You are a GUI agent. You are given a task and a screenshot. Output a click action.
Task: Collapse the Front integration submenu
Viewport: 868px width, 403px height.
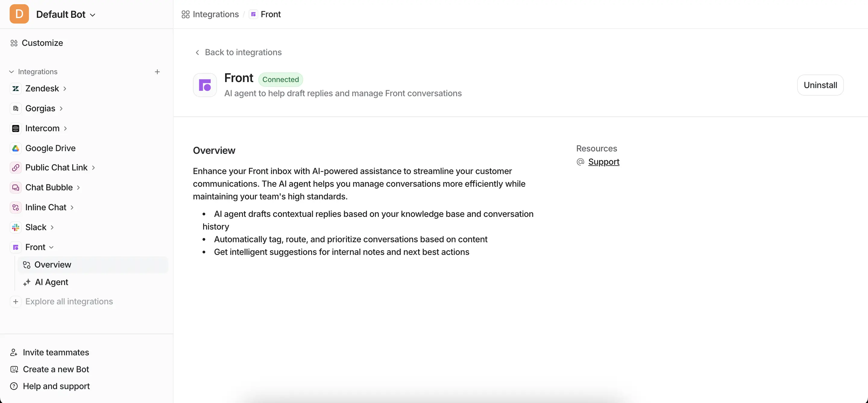(51, 247)
